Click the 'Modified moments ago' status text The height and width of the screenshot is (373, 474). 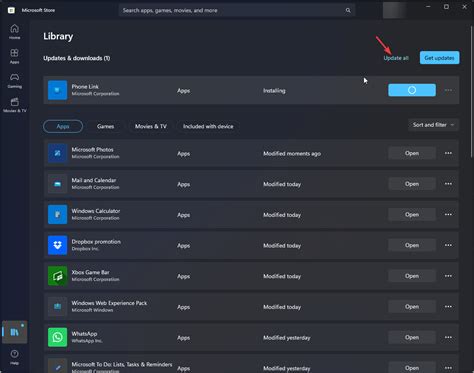tap(292, 154)
